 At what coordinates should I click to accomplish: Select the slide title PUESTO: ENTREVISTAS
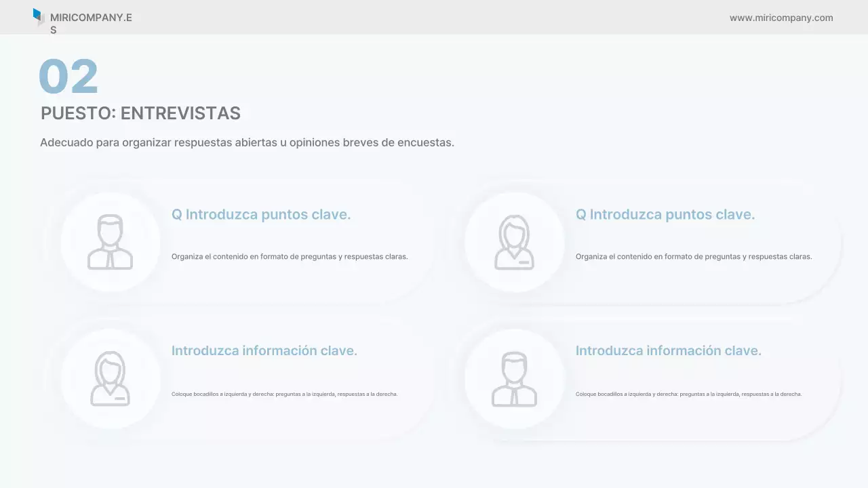coord(140,113)
